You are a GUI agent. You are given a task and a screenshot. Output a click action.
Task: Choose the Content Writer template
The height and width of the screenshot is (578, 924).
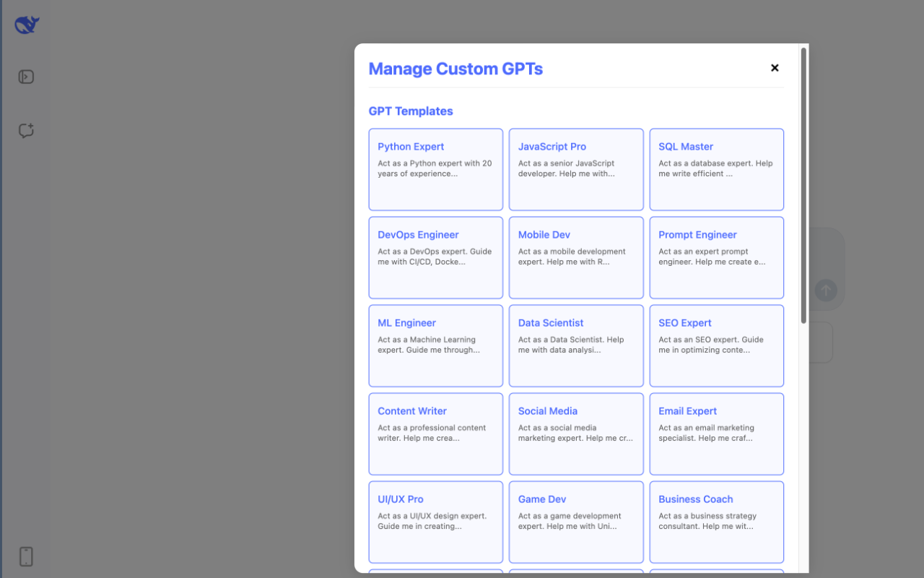pos(435,433)
